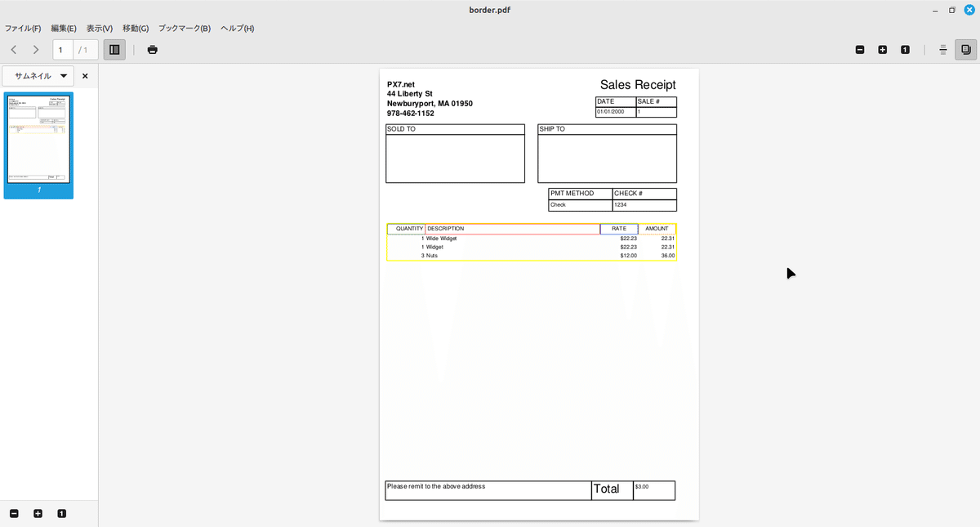Screen dimensions: 980x527
Task: Toggle the highlighted page view mode
Action: (966, 49)
